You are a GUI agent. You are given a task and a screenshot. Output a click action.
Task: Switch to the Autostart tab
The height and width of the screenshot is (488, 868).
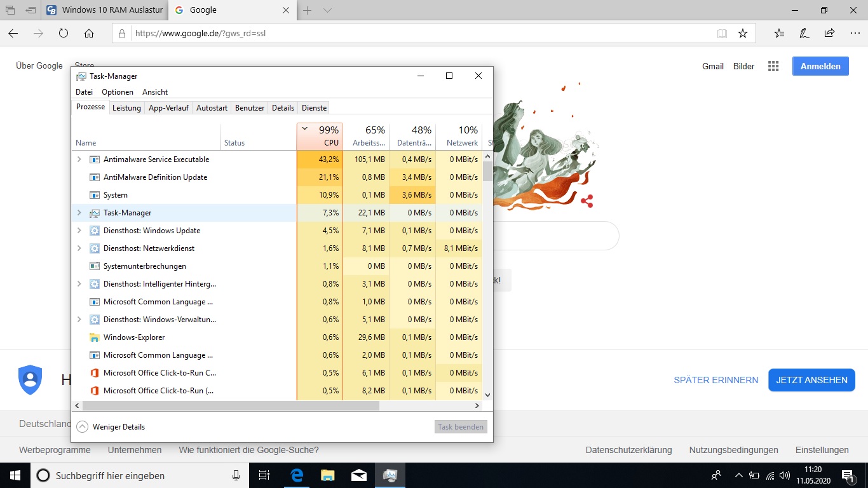[212, 108]
